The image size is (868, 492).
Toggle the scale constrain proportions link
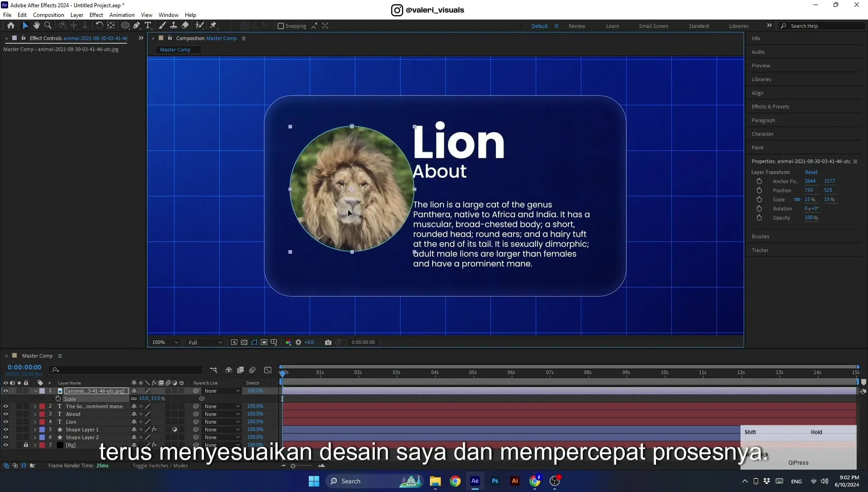point(797,199)
